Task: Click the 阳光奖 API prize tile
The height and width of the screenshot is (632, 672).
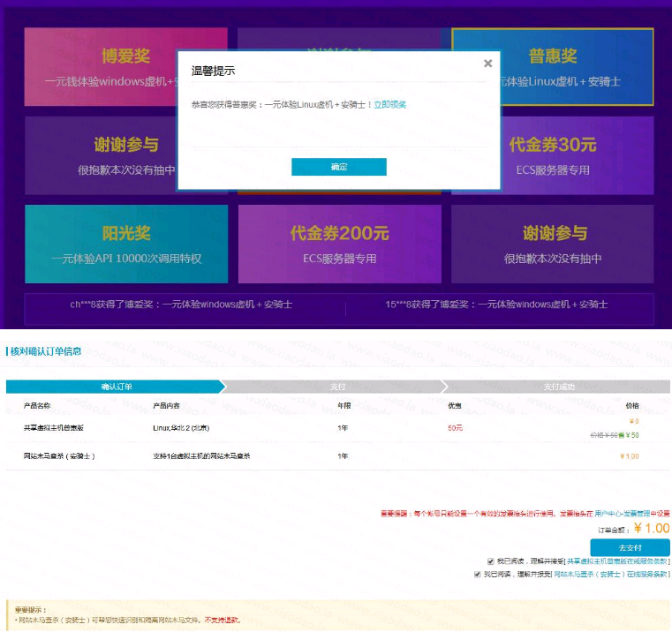Action: 126,245
